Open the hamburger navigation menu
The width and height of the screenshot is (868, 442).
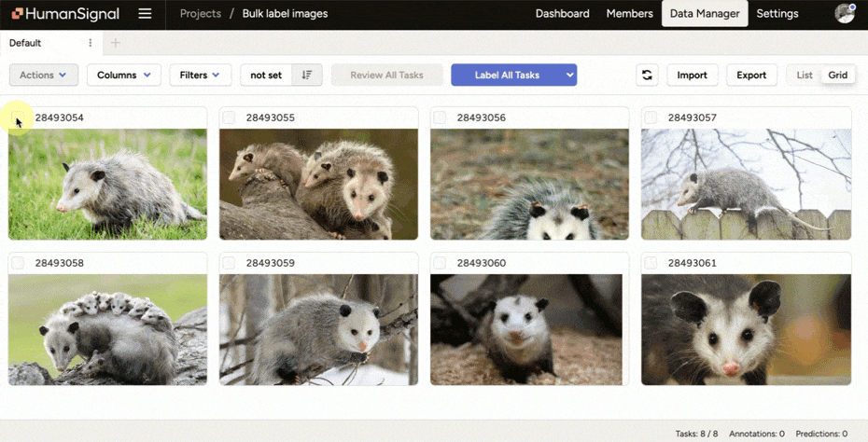coord(145,14)
